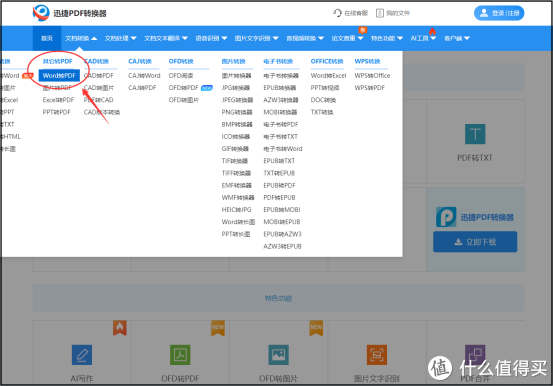
Task: Select PDF转EPUB menu entry
Action: 279,198
